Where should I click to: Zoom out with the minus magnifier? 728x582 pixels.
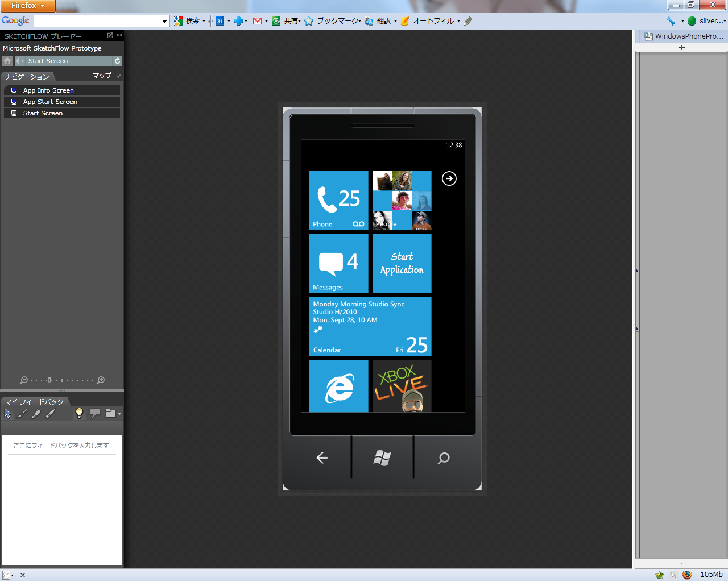tap(24, 380)
